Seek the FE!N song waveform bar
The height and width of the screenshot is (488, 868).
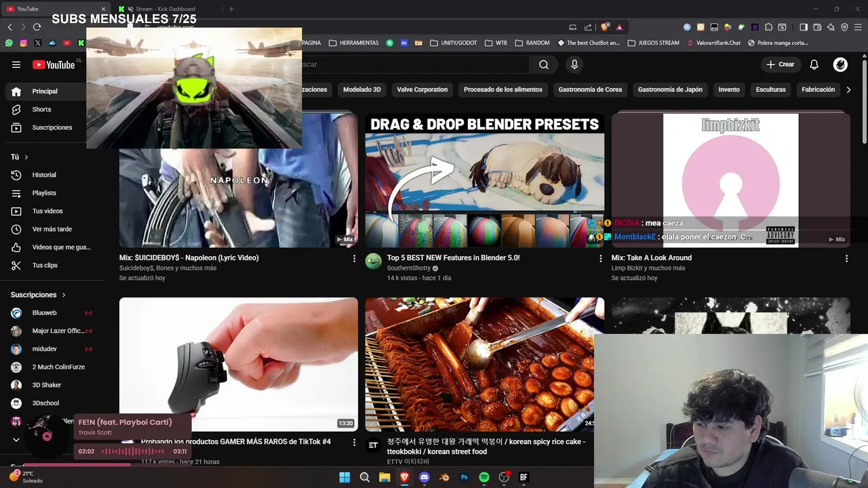[134, 451]
